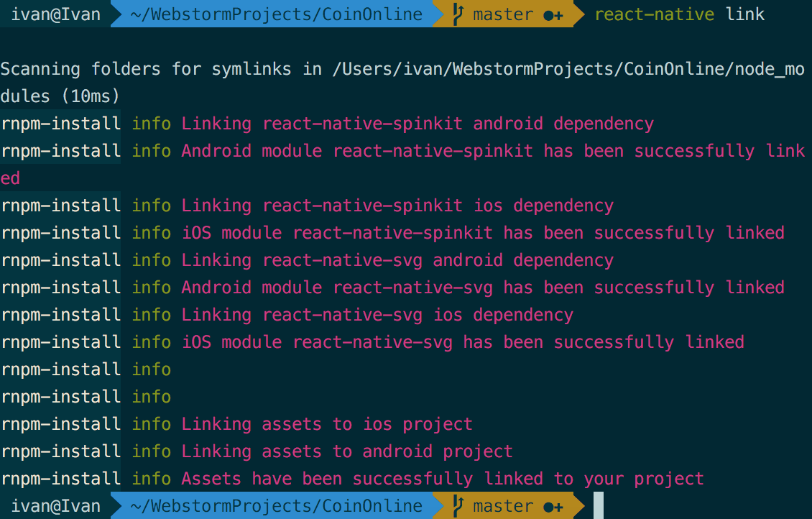The width and height of the screenshot is (812, 519).
Task: Click 'Linking assets to android project' line
Action: click(347, 451)
